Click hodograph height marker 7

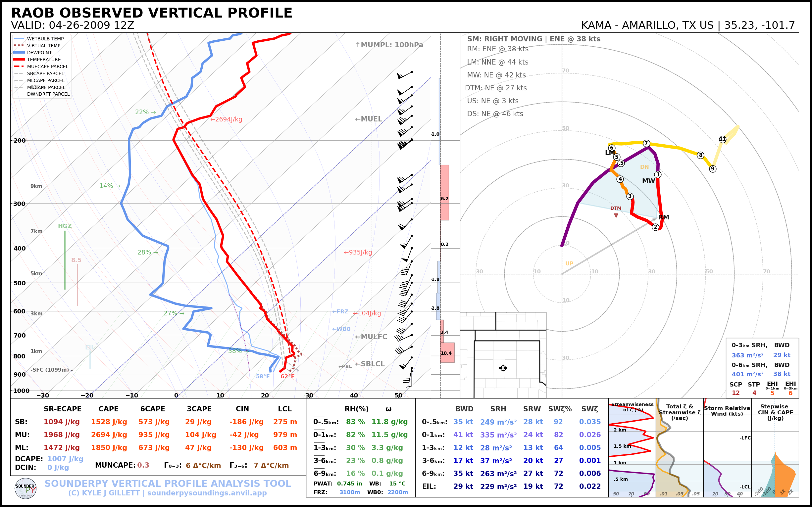(x=646, y=144)
